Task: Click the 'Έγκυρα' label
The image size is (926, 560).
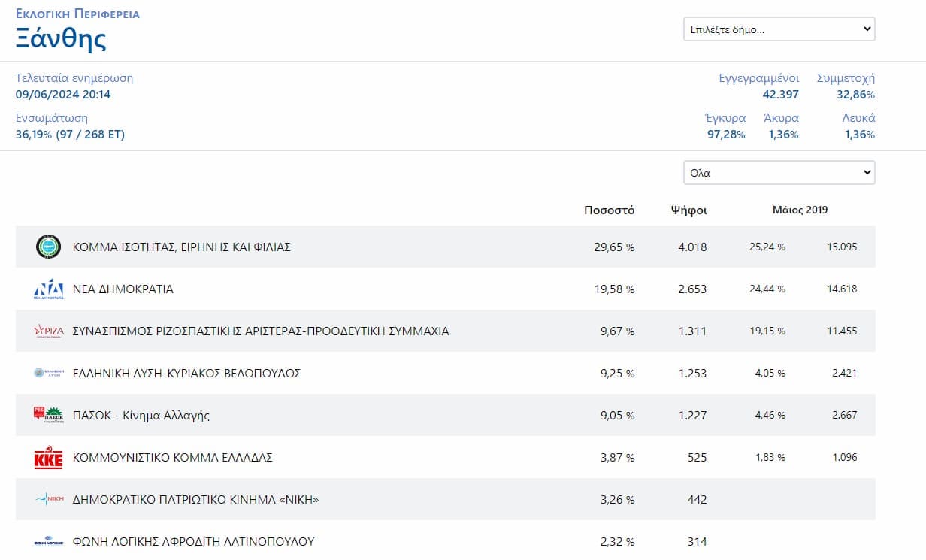Action: (725, 118)
